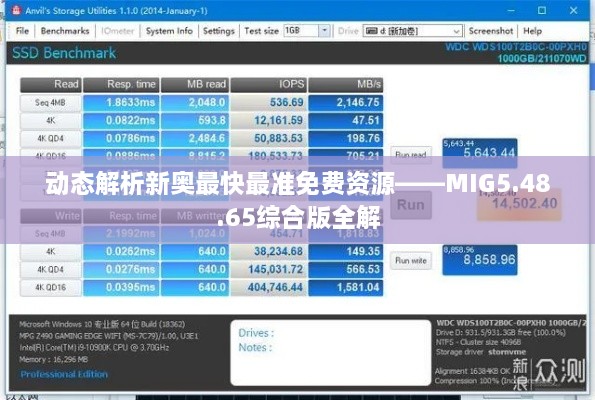Screen dimensions: 595x400
Task: Open the Settings menu
Action: point(219,31)
